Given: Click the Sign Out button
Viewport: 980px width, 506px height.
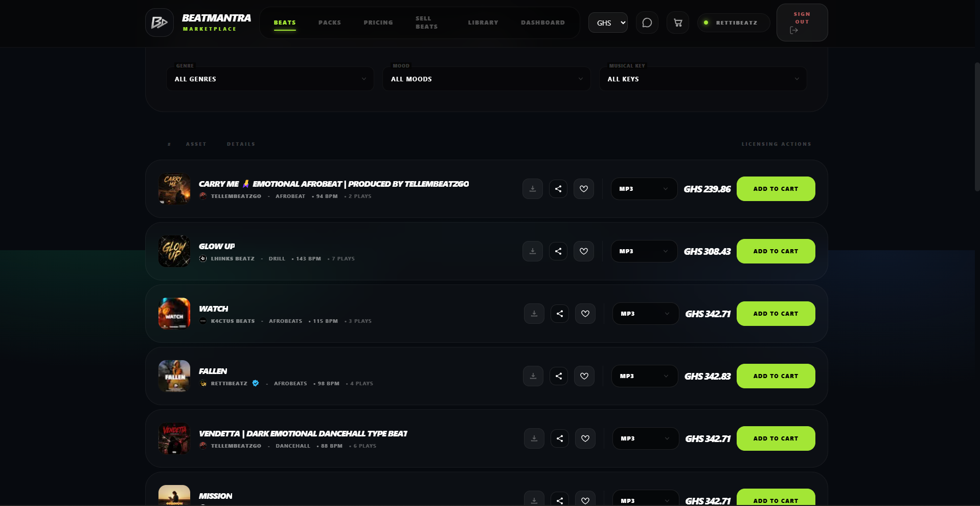Looking at the screenshot, I should tap(802, 23).
